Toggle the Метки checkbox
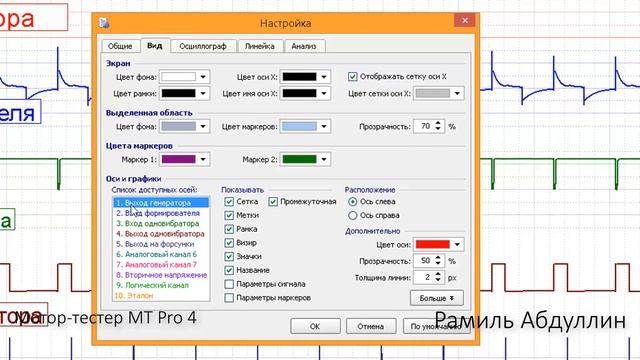This screenshot has width=640, height=360. (229, 215)
